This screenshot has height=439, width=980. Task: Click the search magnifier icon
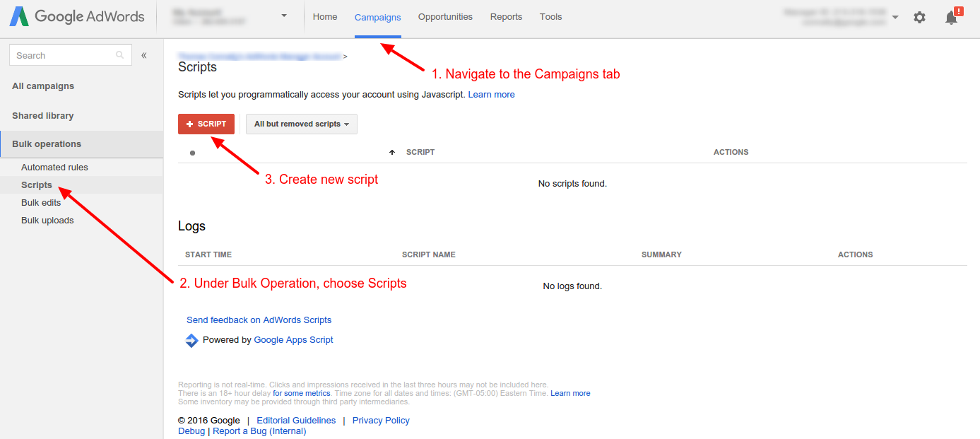point(120,55)
